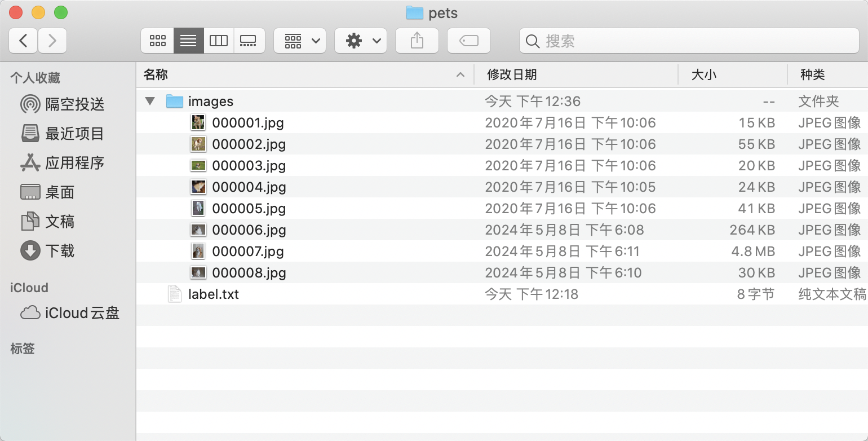The width and height of the screenshot is (868, 441).
Task: Click the 4.8 MB size cell
Action: 753,252
